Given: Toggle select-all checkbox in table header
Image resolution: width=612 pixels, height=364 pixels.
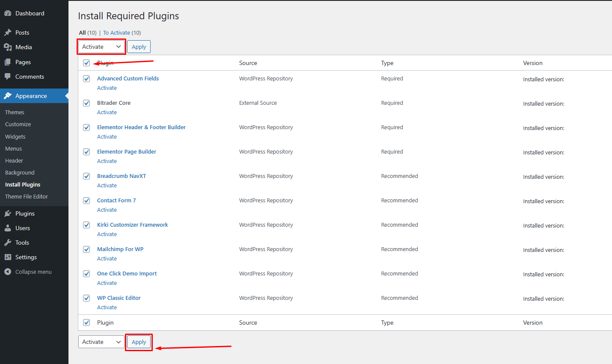Looking at the screenshot, I should [86, 63].
